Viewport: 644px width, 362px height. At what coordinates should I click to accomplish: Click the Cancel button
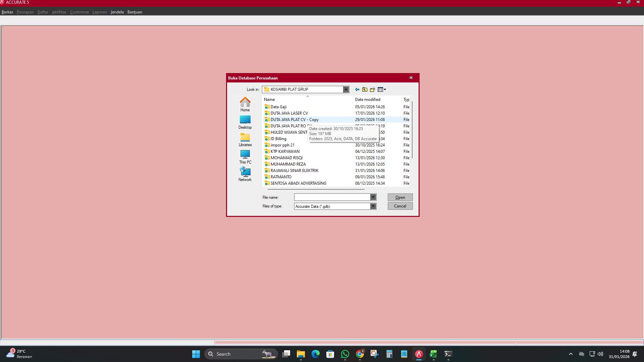coord(400,206)
